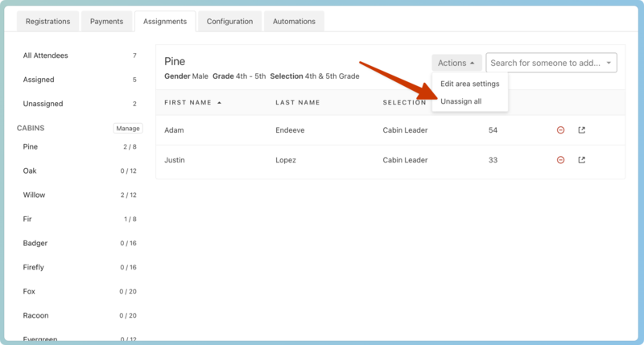The image size is (644, 345).
Task: Open Justin Lopez's external link icon
Action: (582, 160)
